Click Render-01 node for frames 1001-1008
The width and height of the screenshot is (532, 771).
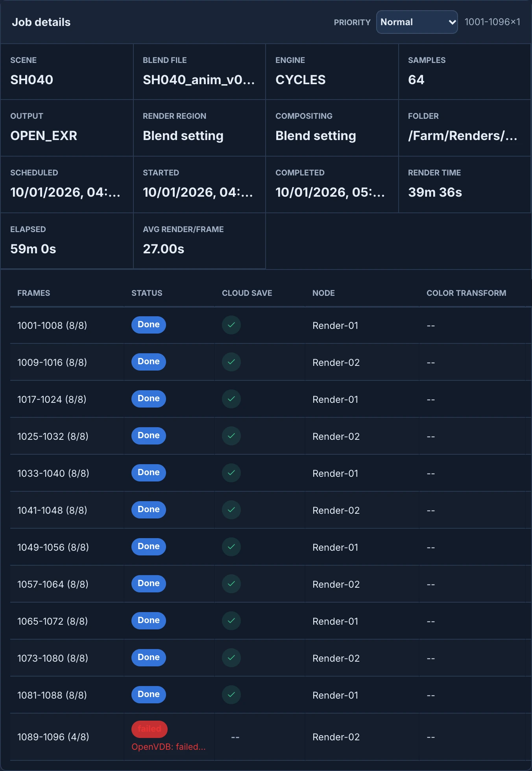(x=335, y=325)
